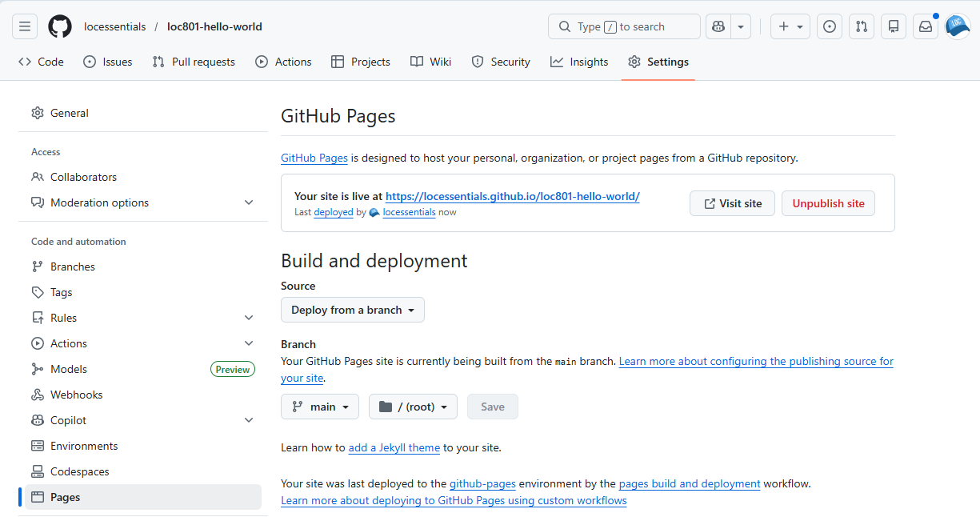Expand the Moderation options section
This screenshot has width=980, height=517.
pyautogui.click(x=248, y=202)
